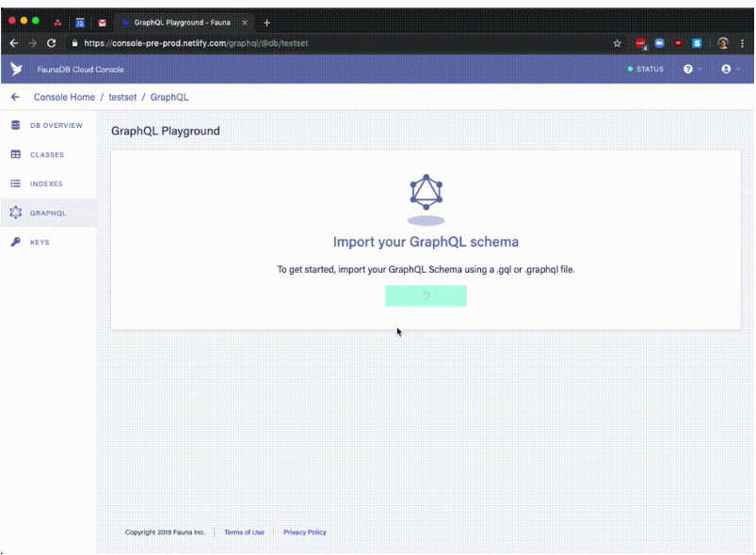Click the breadcrumb back arrow
The width and height of the screenshot is (756, 555).
(x=15, y=97)
